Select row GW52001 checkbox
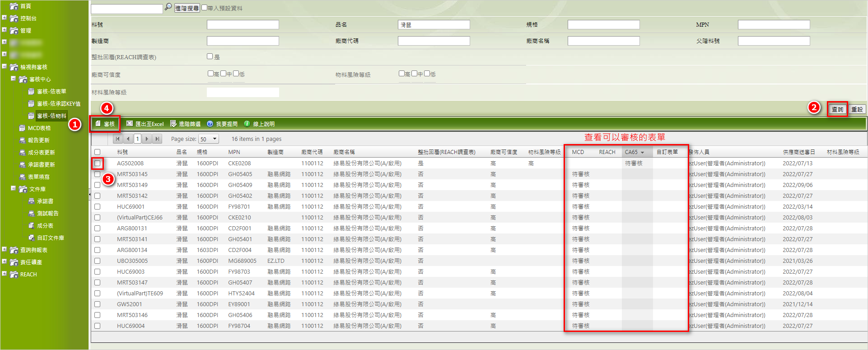The image size is (868, 350). 97,304
